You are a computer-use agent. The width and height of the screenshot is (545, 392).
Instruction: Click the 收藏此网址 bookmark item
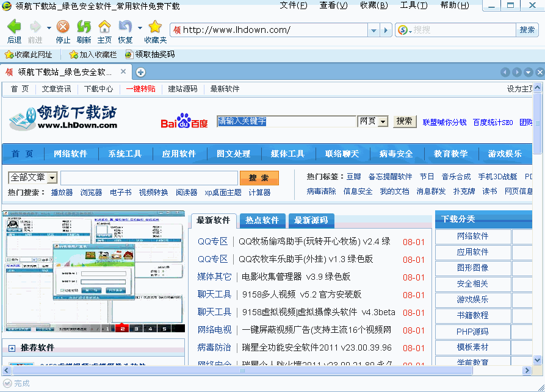click(x=29, y=54)
